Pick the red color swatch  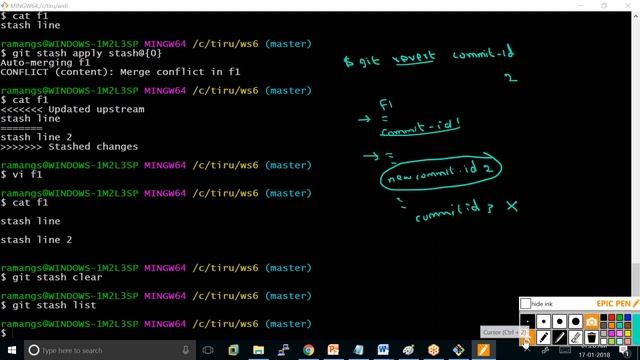click(611, 317)
